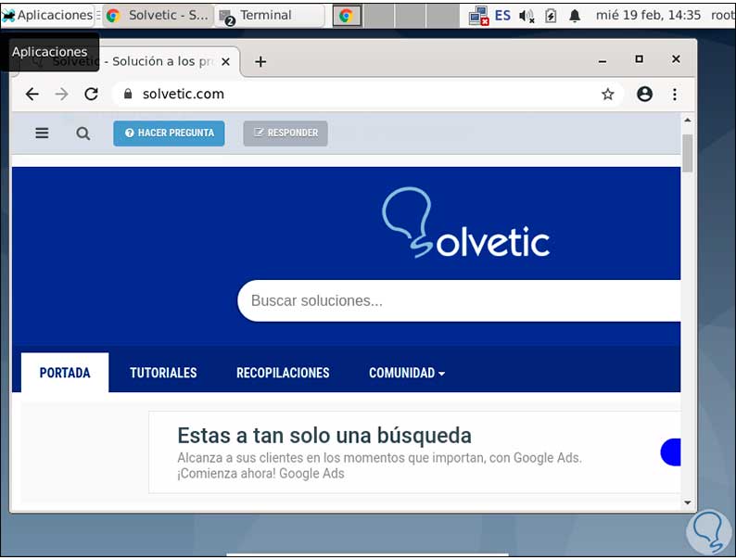The width and height of the screenshot is (736, 560).
Task: Click the site search magnifier icon
Action: tap(83, 134)
